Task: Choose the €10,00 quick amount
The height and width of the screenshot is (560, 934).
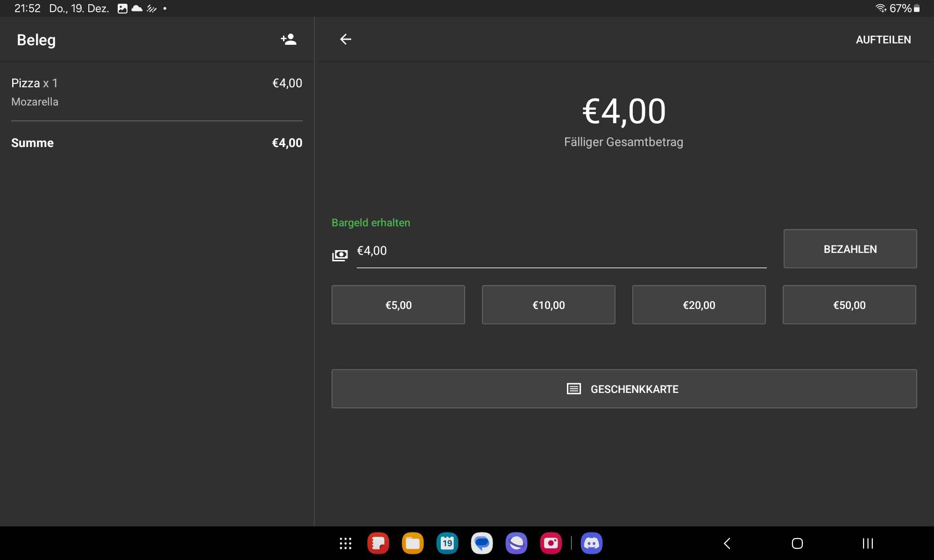Action: [x=548, y=305]
